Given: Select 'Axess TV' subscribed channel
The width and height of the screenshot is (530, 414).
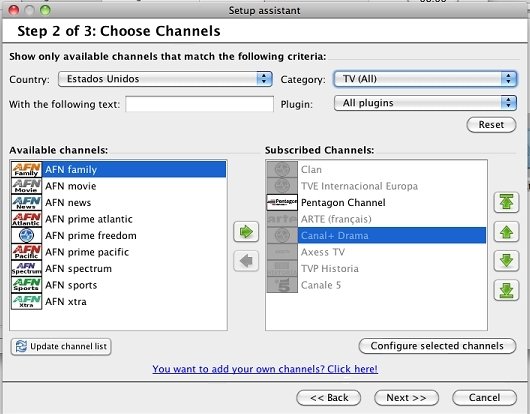Looking at the screenshot, I should pos(376,252).
